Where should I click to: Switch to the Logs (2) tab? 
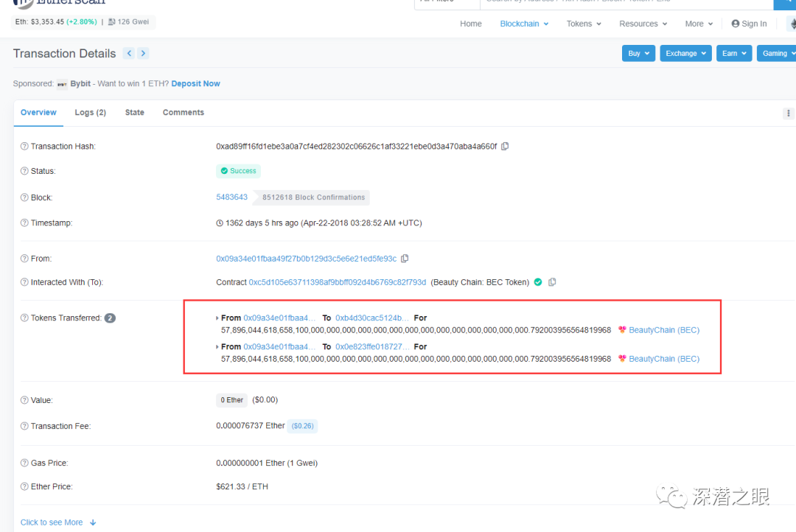point(91,113)
